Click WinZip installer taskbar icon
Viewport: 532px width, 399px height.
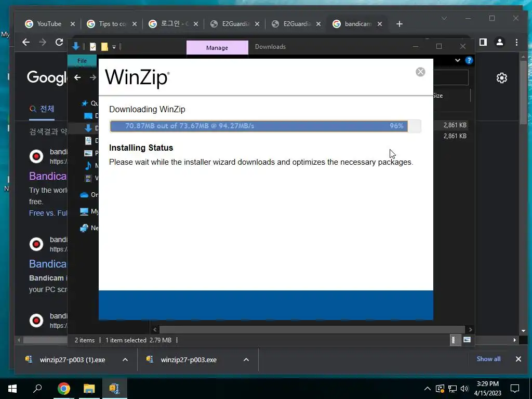(x=115, y=389)
